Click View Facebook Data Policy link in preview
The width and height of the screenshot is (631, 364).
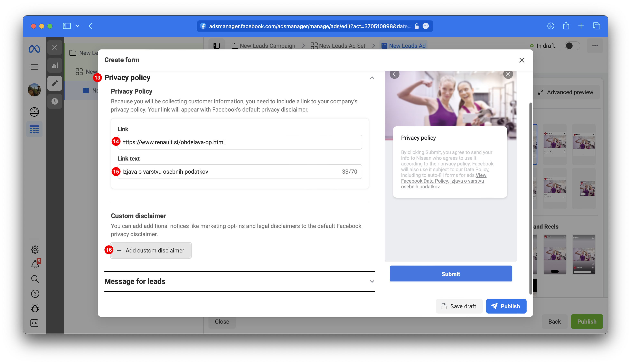click(x=425, y=181)
